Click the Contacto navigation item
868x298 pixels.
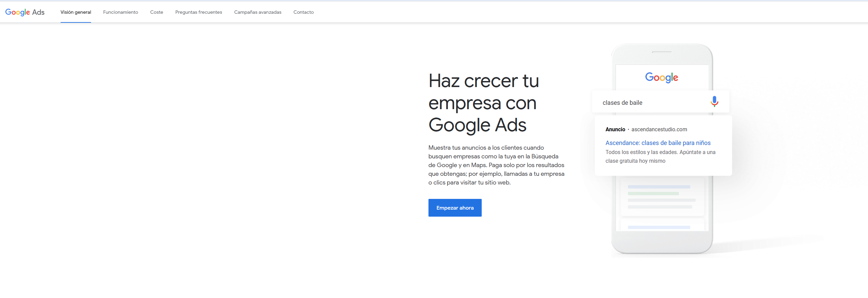(304, 12)
